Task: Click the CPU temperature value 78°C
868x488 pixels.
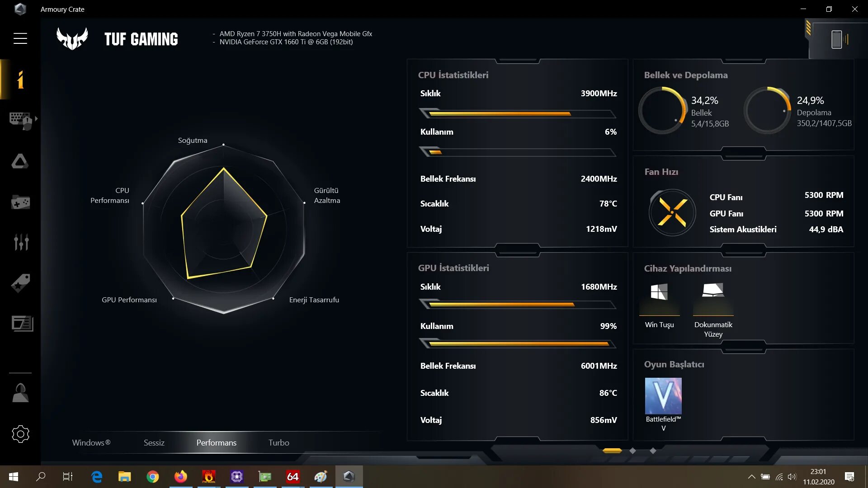Action: point(608,204)
